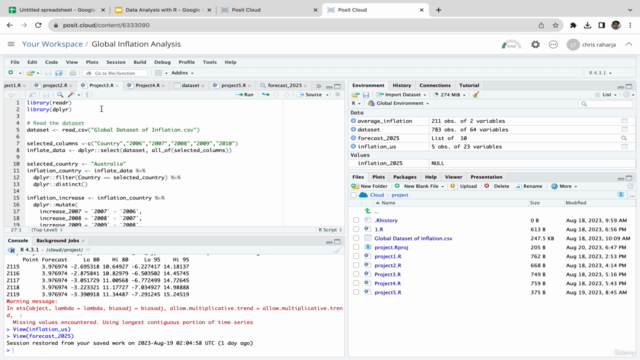Switch to the Background Jobs tab

tap(58, 241)
